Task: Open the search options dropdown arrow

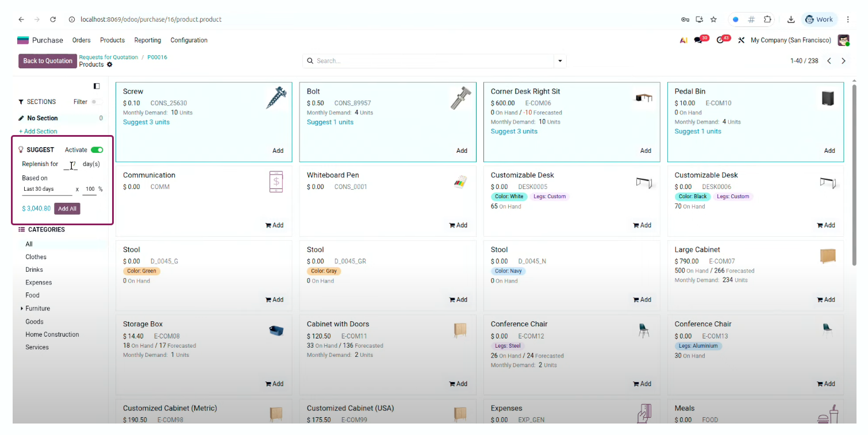Action: [x=560, y=61]
